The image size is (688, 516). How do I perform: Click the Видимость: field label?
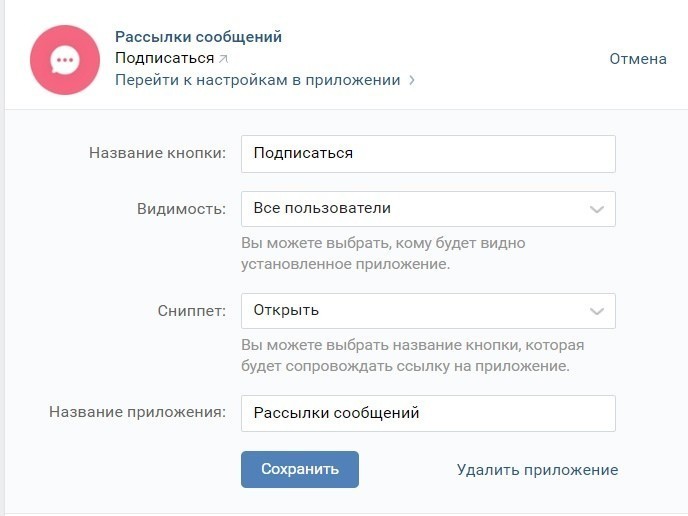(x=182, y=209)
